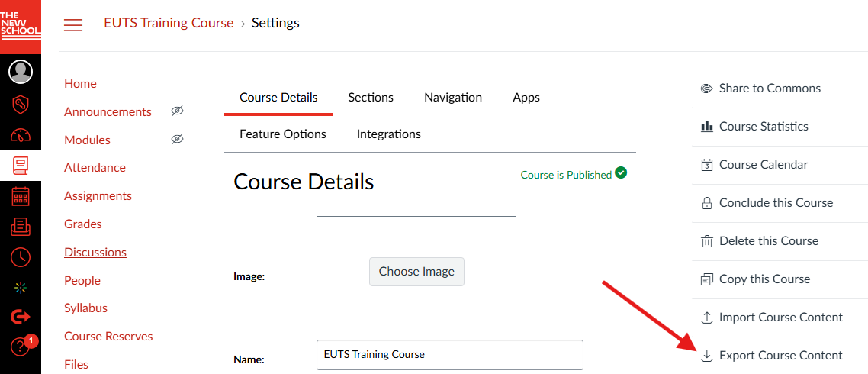
Task: Open the Calendar icon in global navigation
Action: point(21,196)
